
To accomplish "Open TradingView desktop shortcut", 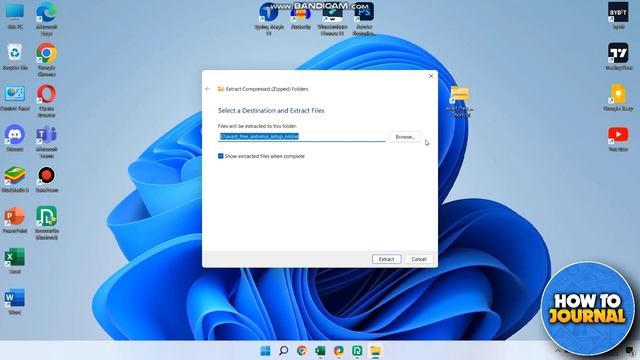I will (618, 56).
